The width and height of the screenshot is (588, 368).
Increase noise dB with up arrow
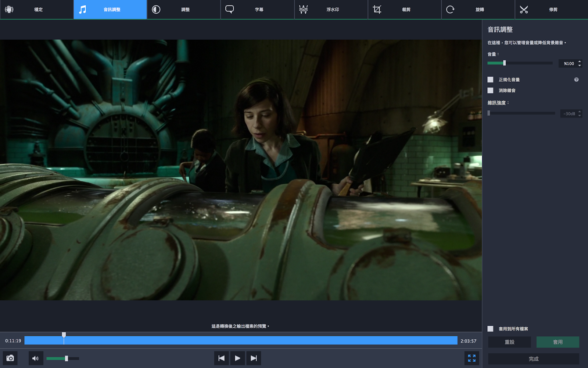(x=580, y=112)
